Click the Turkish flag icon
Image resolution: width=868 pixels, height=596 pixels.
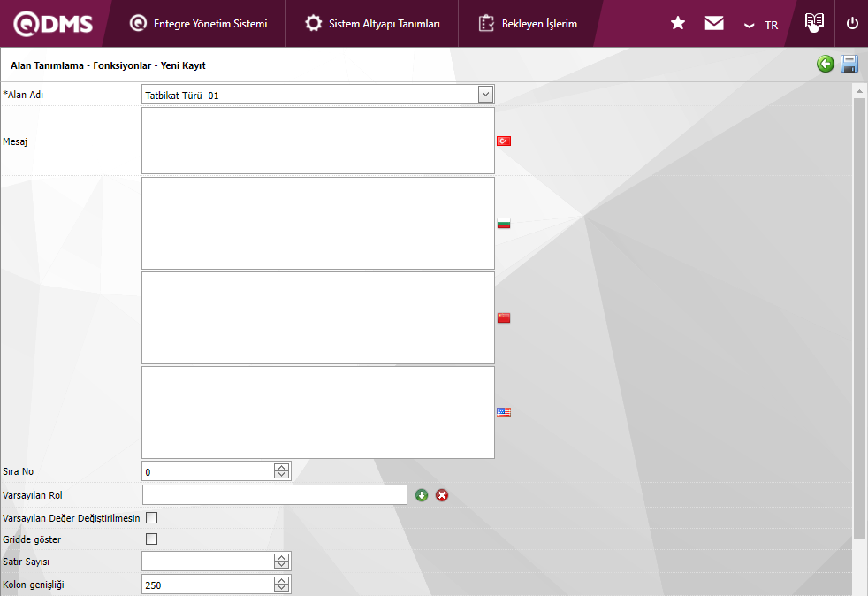(504, 141)
